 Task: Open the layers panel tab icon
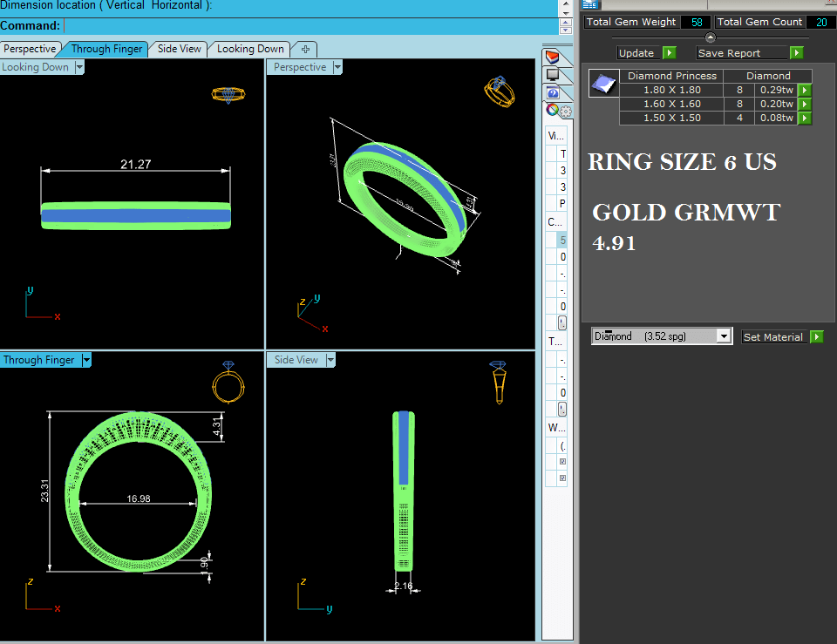tap(552, 58)
